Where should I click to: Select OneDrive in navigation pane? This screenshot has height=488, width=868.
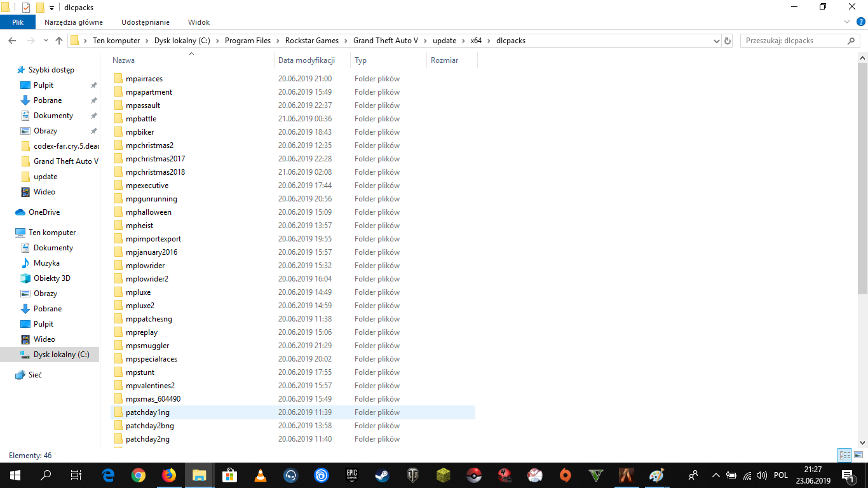tap(44, 212)
